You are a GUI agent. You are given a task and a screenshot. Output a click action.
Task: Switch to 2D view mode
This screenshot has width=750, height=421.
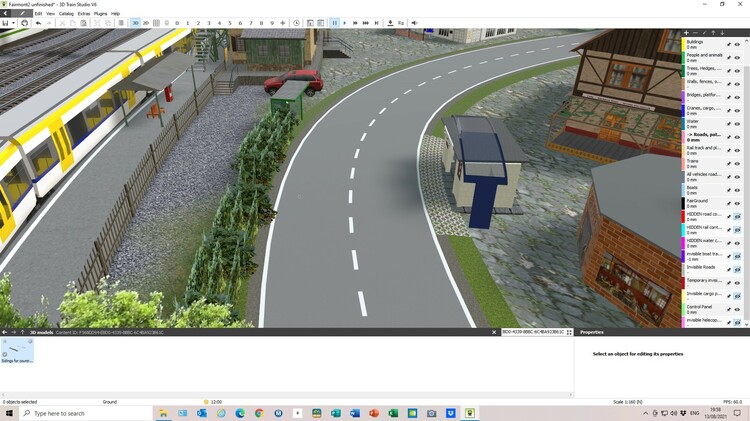point(145,23)
